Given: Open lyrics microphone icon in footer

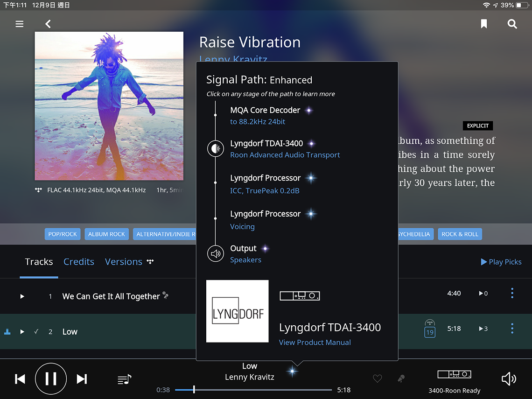Looking at the screenshot, I should (401, 378).
